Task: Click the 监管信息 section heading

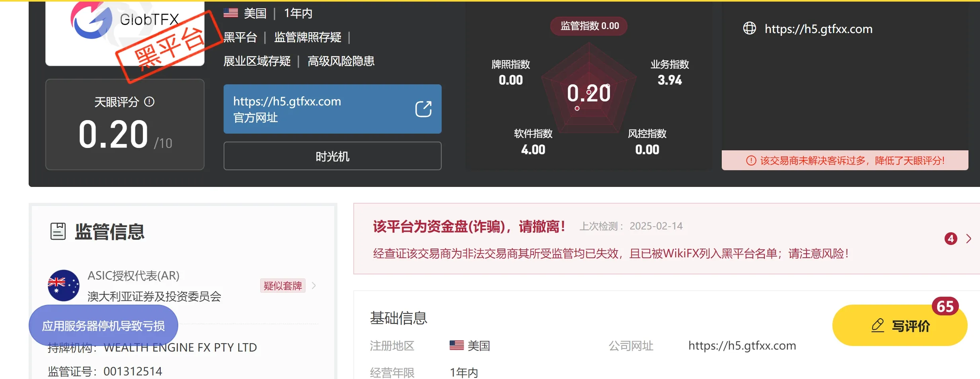Action: pyautogui.click(x=110, y=231)
